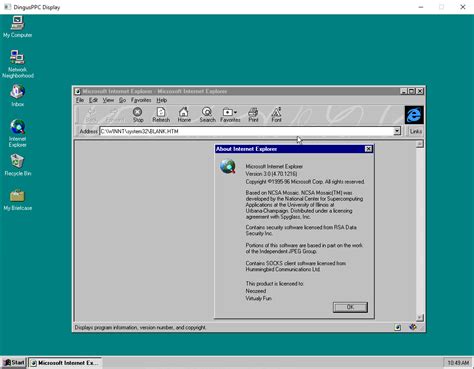Click the 'Virtualy Fun' organization text
Image resolution: width=474 pixels, height=369 pixels.
pyautogui.click(x=258, y=298)
